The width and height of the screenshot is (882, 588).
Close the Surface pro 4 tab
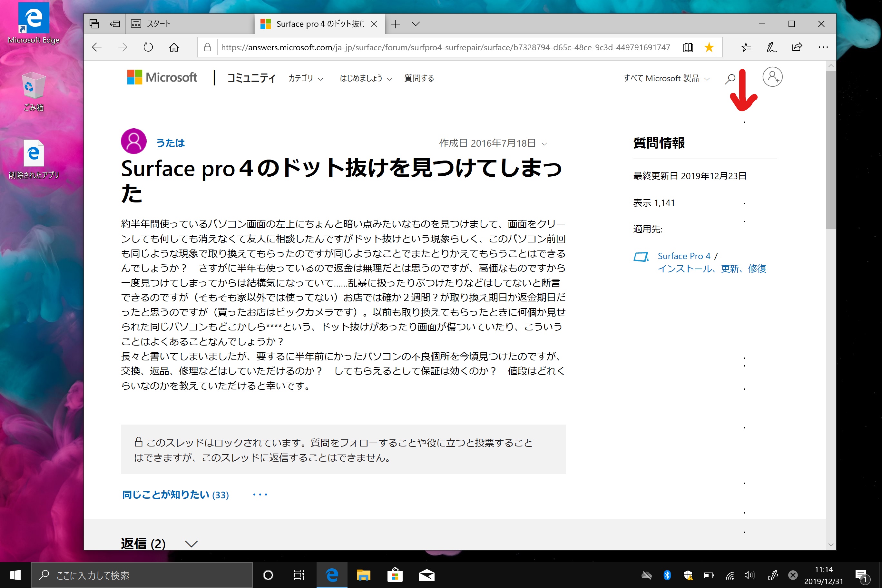[x=374, y=24]
